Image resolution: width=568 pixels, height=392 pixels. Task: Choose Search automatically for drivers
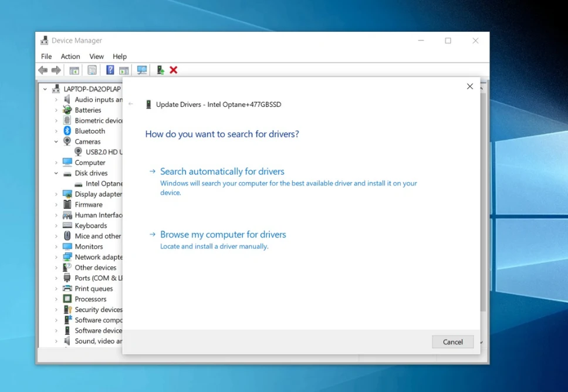(222, 171)
